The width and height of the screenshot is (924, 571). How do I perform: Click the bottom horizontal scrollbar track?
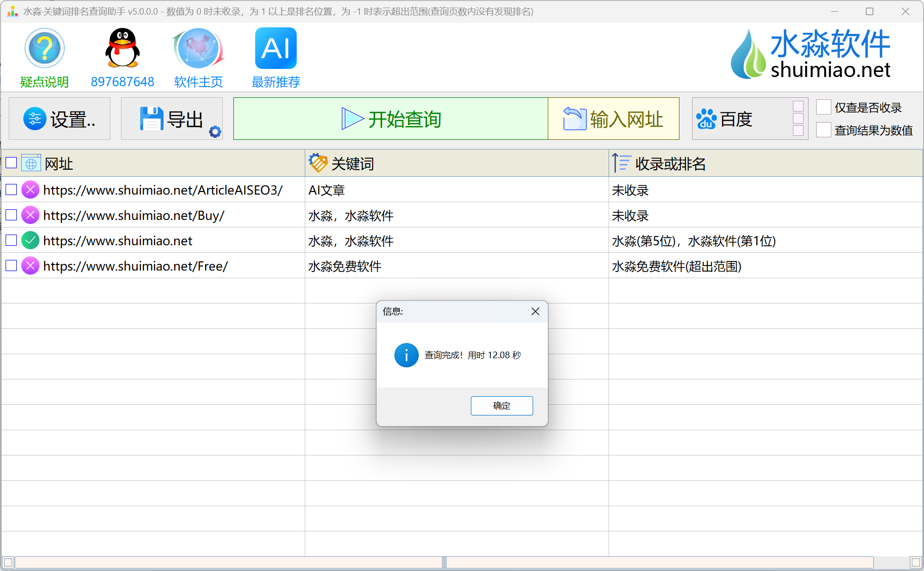(658, 562)
